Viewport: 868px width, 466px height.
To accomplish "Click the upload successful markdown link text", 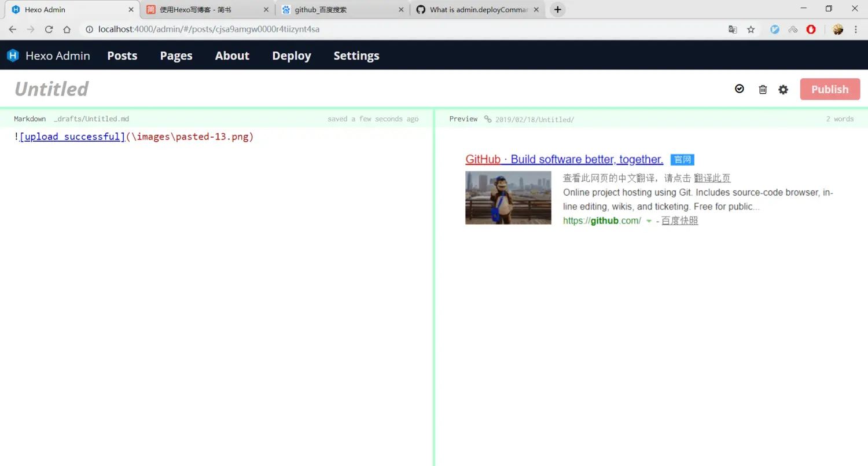I will click(72, 137).
